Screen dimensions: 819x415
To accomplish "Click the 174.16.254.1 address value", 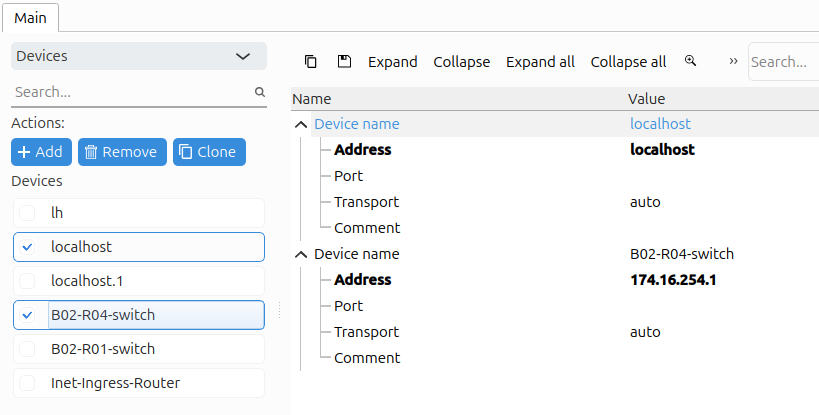I will (x=673, y=280).
